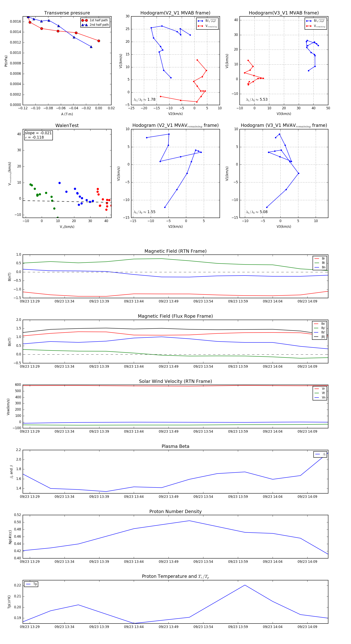Click 'Magnetic Field (Flux Rope Frame)' title
351x644 pixels.
pyautogui.click(x=175, y=316)
